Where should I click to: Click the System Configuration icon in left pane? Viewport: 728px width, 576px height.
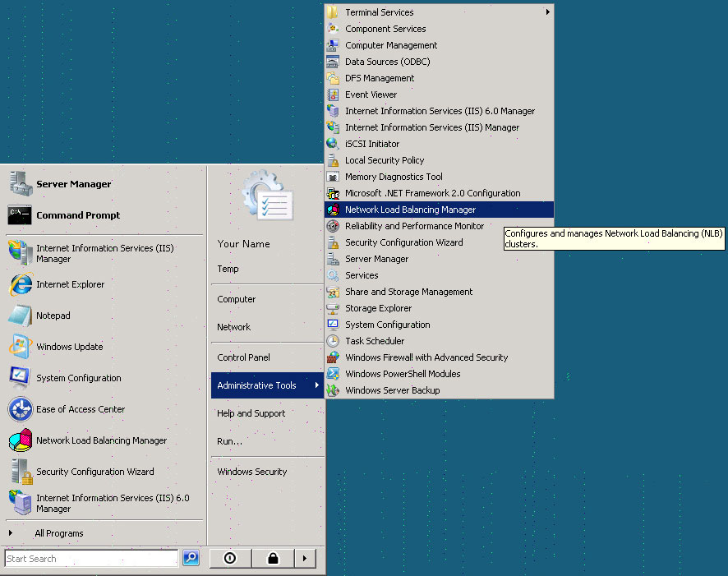pos(20,378)
